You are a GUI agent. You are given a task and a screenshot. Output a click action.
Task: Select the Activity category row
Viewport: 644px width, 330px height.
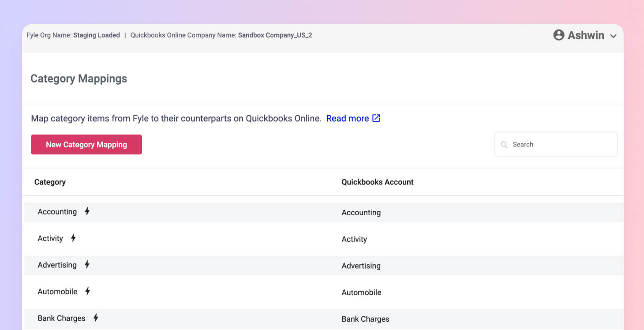click(x=324, y=239)
